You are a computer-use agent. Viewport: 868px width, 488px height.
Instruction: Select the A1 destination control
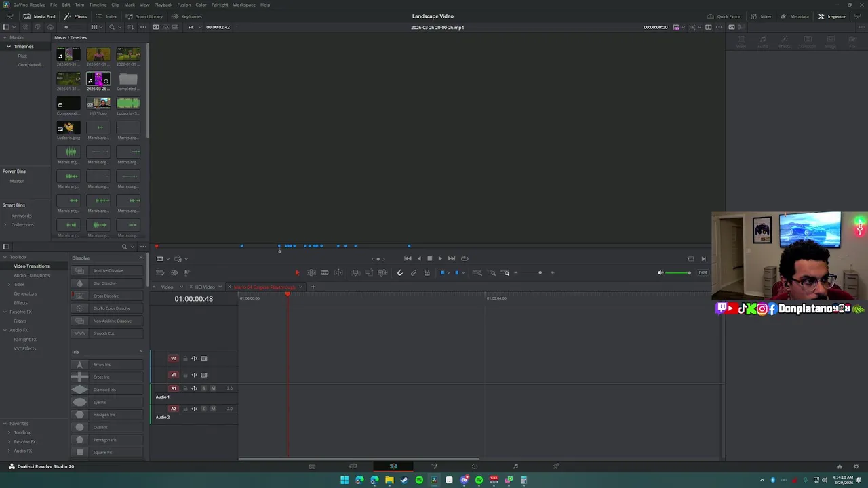point(174,388)
